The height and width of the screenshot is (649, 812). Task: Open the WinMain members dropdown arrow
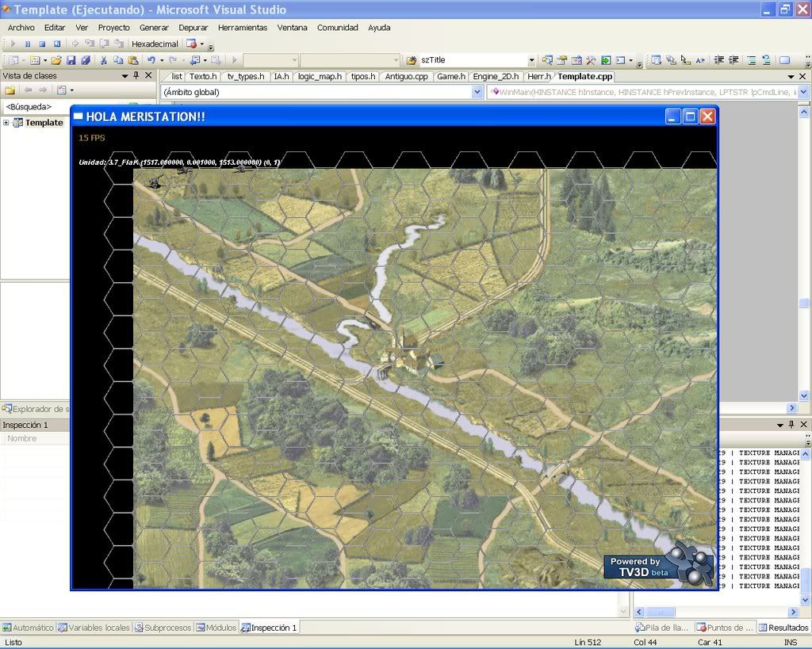pos(803,92)
